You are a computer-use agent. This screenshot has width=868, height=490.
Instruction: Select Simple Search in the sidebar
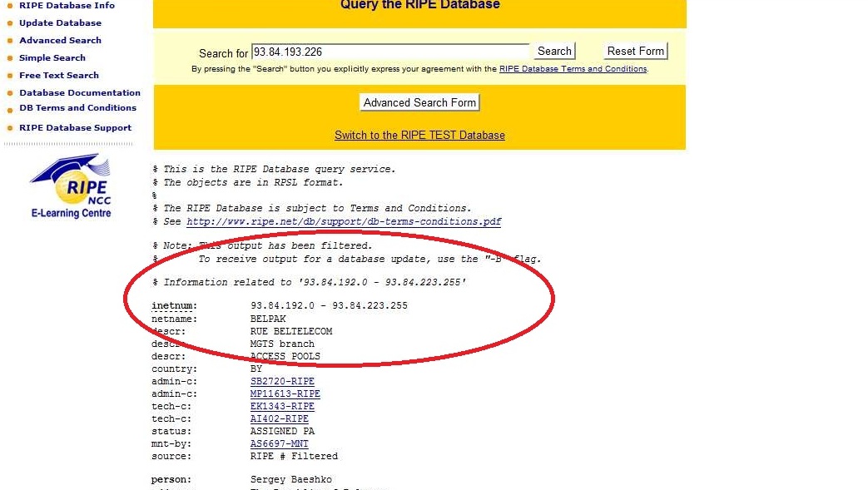(x=52, y=58)
